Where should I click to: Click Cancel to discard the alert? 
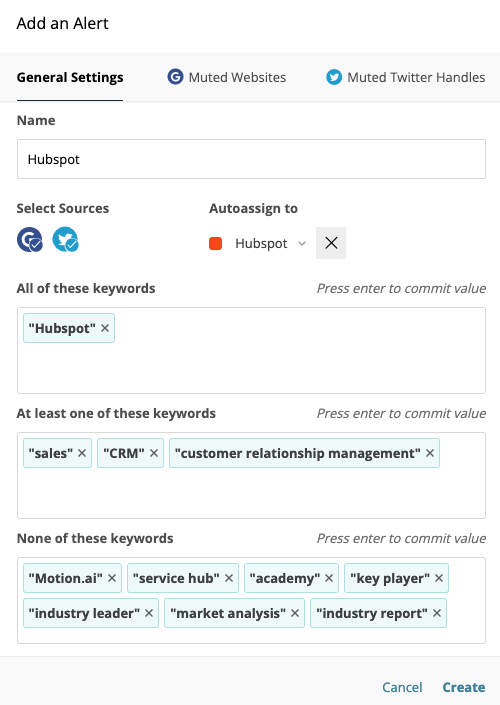coord(402,687)
